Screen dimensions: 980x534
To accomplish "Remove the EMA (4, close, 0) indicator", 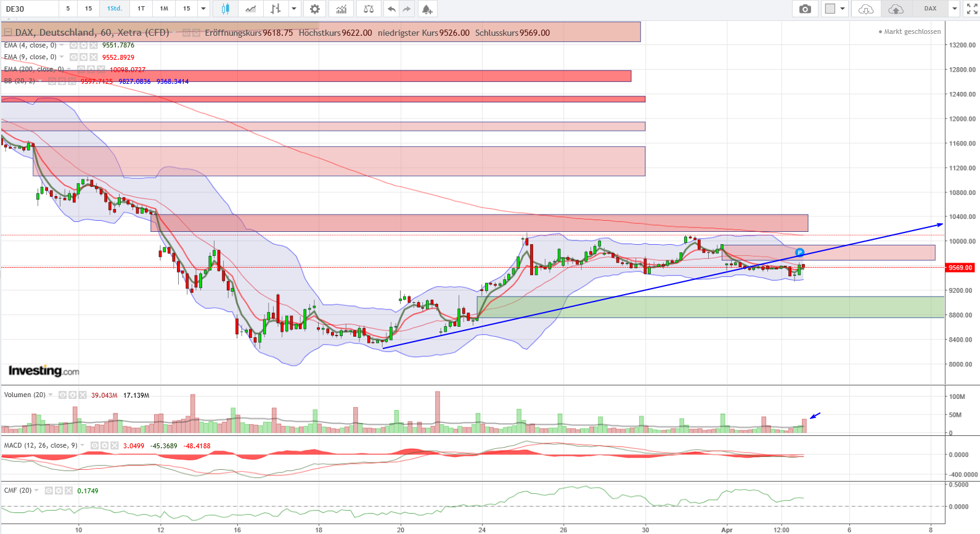I will click(x=94, y=45).
